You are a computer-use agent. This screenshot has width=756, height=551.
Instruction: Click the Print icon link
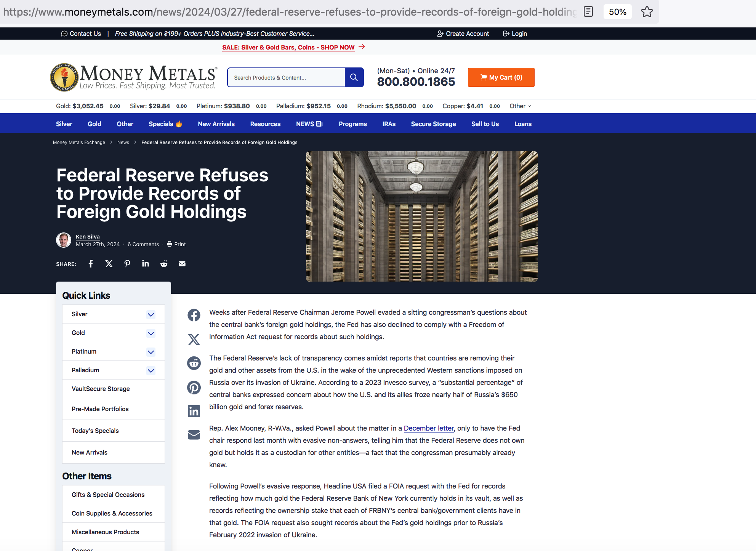pyautogui.click(x=176, y=244)
